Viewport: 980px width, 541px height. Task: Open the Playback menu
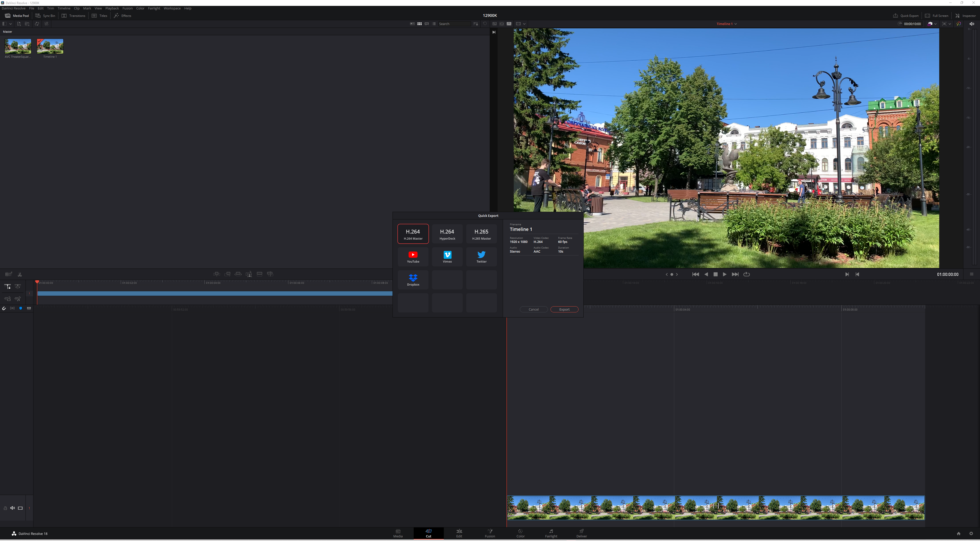click(112, 8)
